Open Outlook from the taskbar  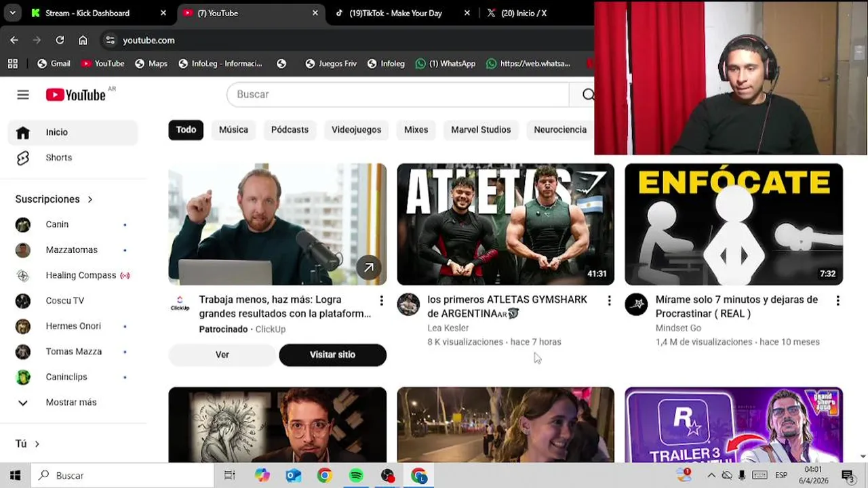point(293,476)
